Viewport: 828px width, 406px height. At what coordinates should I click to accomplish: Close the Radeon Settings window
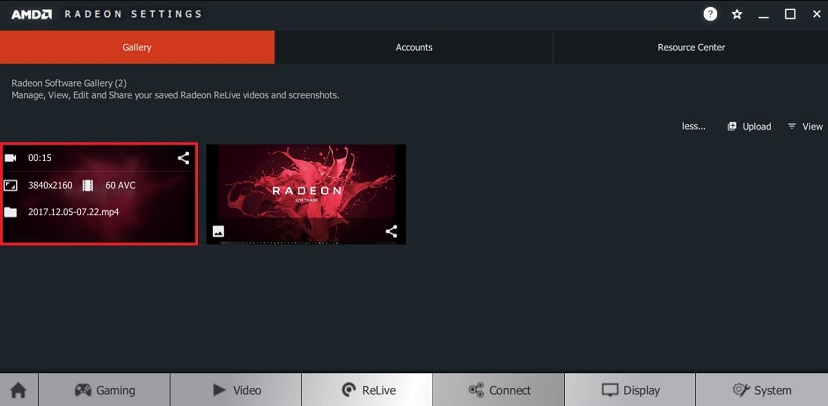click(x=816, y=14)
